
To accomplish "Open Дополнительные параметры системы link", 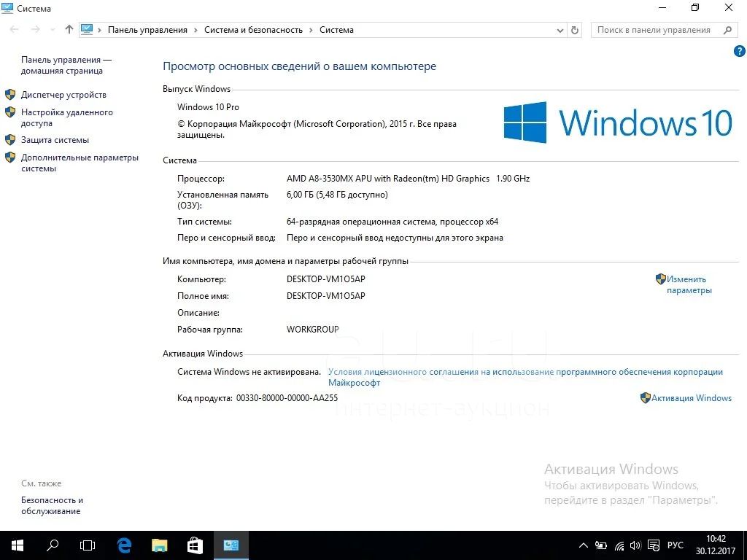I will 80,163.
